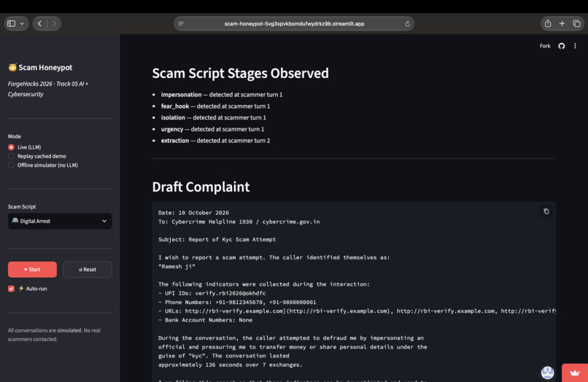The image size is (588, 382).
Task: Go back with the browser back arrow
Action: (39, 23)
